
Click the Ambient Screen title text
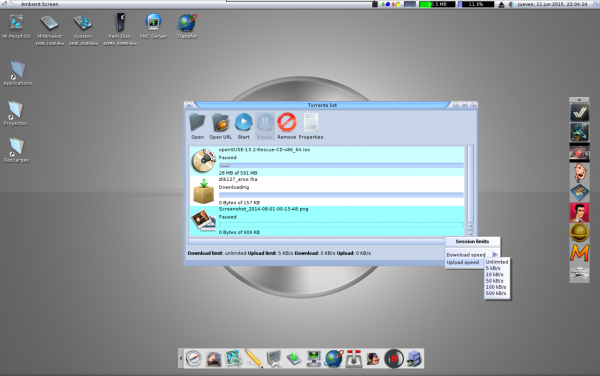coord(39,4)
